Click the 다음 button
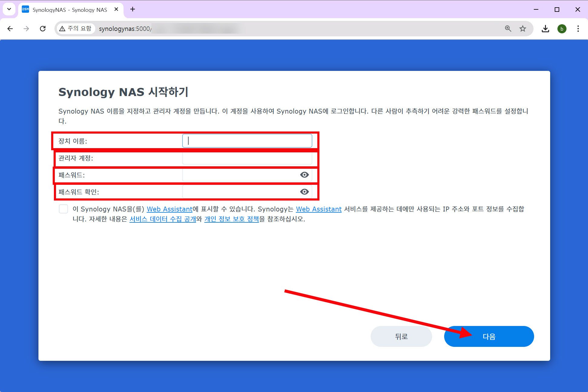The image size is (588, 392). [x=489, y=337]
